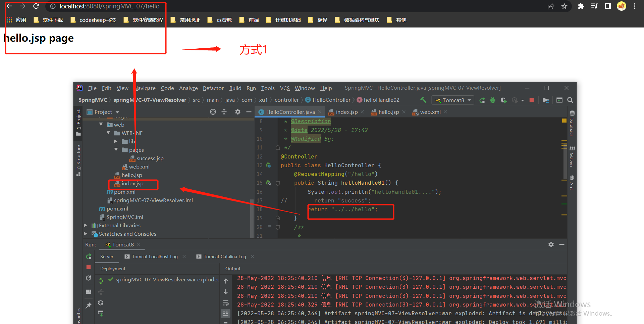The width and height of the screenshot is (644, 324).
Task: Open the Refactor menu
Action: (213, 88)
